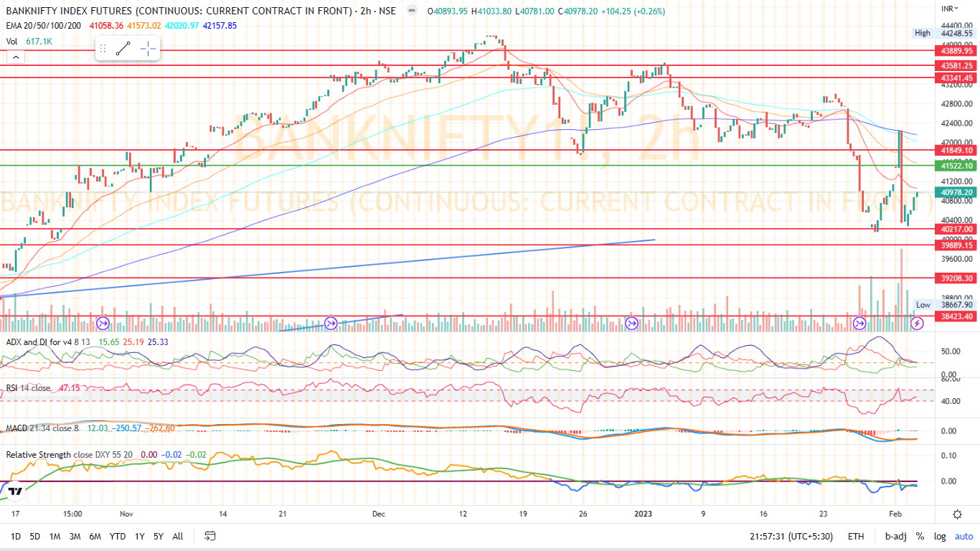The width and height of the screenshot is (980, 551).
Task: Click the purple lightning event marker
Action: coord(917,324)
